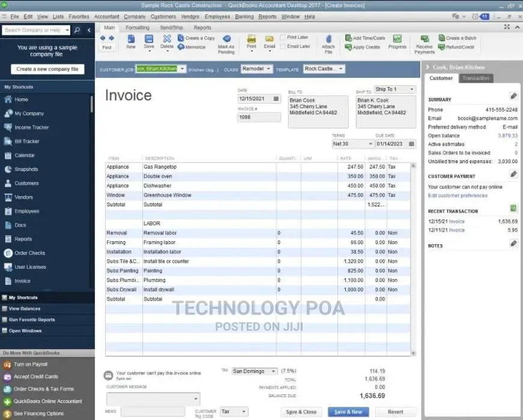The width and height of the screenshot is (523, 420).
Task: Open the 12/15/21 Invoice transaction link
Action: pyautogui.click(x=456, y=221)
